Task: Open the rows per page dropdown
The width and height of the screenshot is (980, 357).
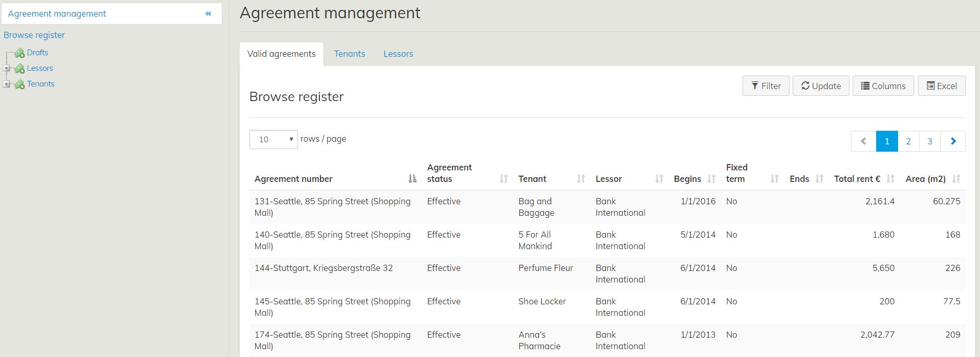Action: tap(273, 140)
